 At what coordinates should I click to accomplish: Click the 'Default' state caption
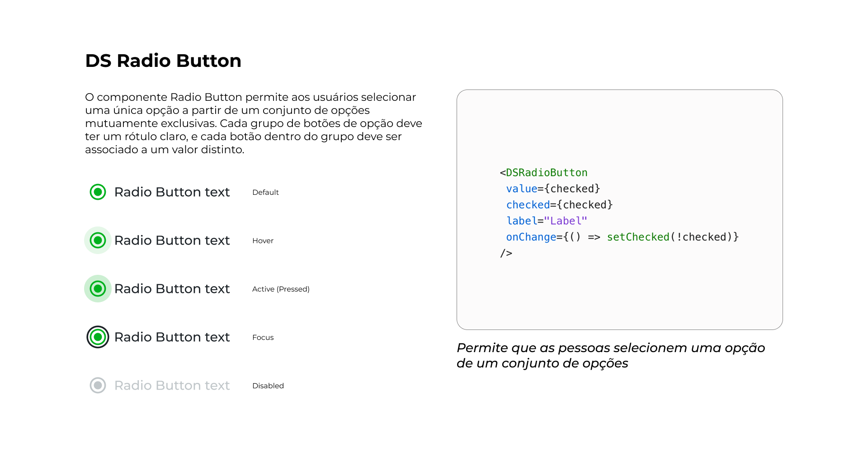(x=265, y=193)
